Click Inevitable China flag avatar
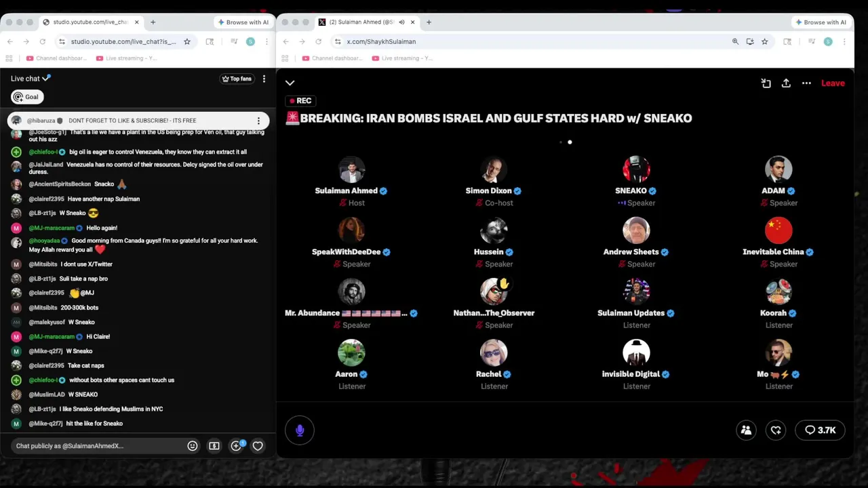The width and height of the screenshot is (868, 488). 778,230
